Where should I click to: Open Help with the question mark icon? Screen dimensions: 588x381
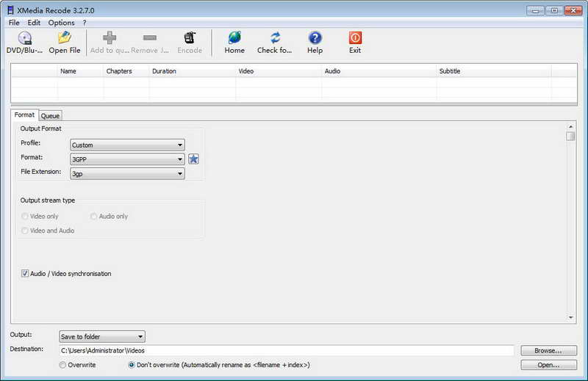[315, 38]
